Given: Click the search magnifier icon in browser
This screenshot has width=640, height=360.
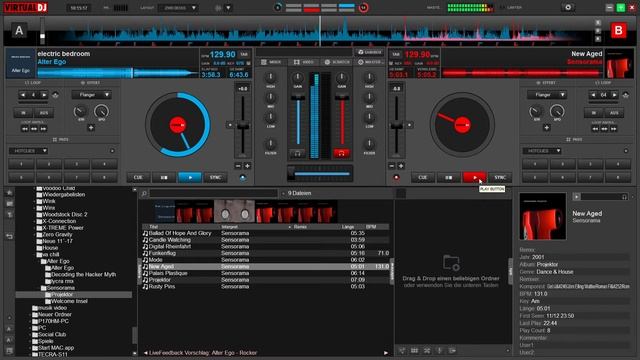Looking at the screenshot, I should pyautogui.click(x=144, y=193).
